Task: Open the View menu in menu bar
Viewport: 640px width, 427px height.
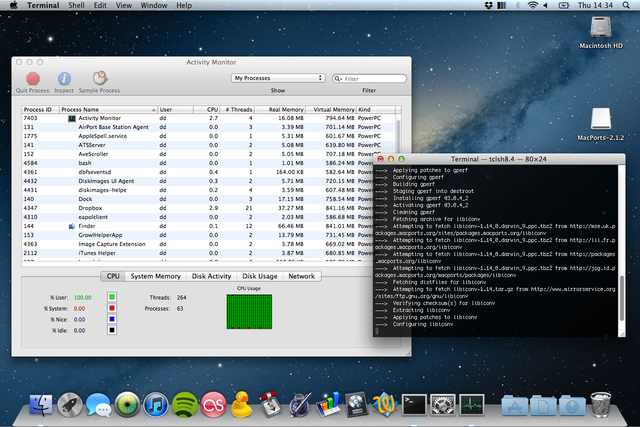Action: (124, 5)
